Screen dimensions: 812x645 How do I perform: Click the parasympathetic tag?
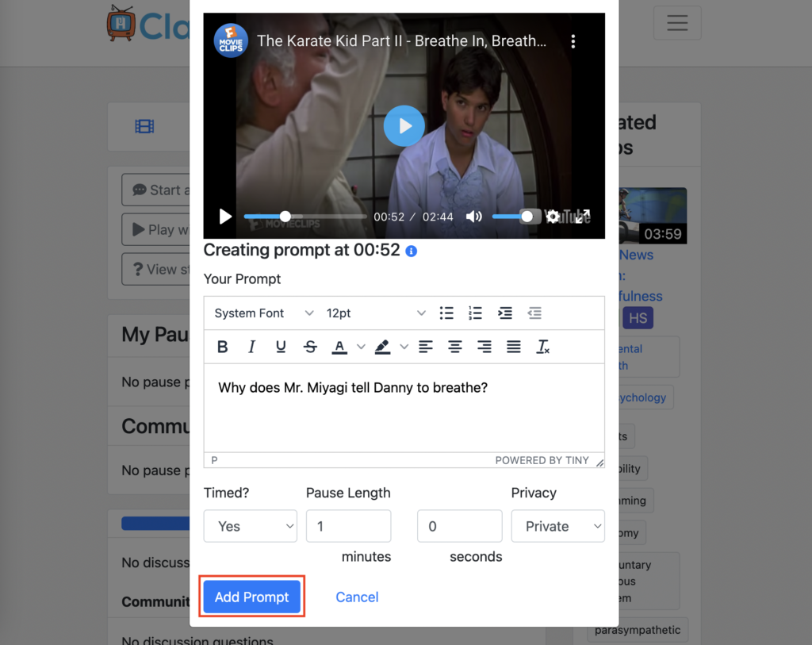coord(638,630)
